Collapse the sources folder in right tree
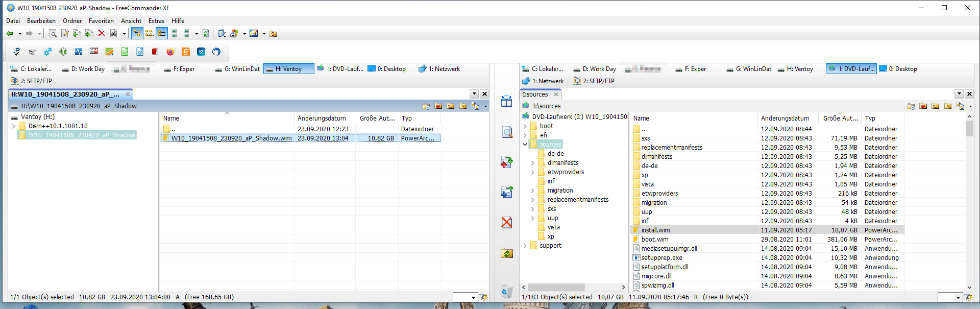 coord(525,145)
